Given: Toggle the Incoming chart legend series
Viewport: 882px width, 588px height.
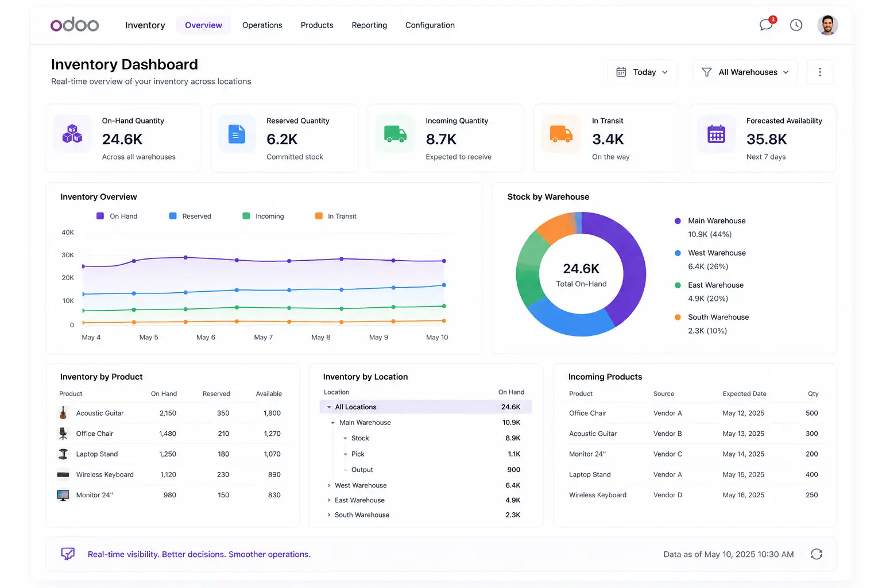Looking at the screenshot, I should [x=263, y=216].
